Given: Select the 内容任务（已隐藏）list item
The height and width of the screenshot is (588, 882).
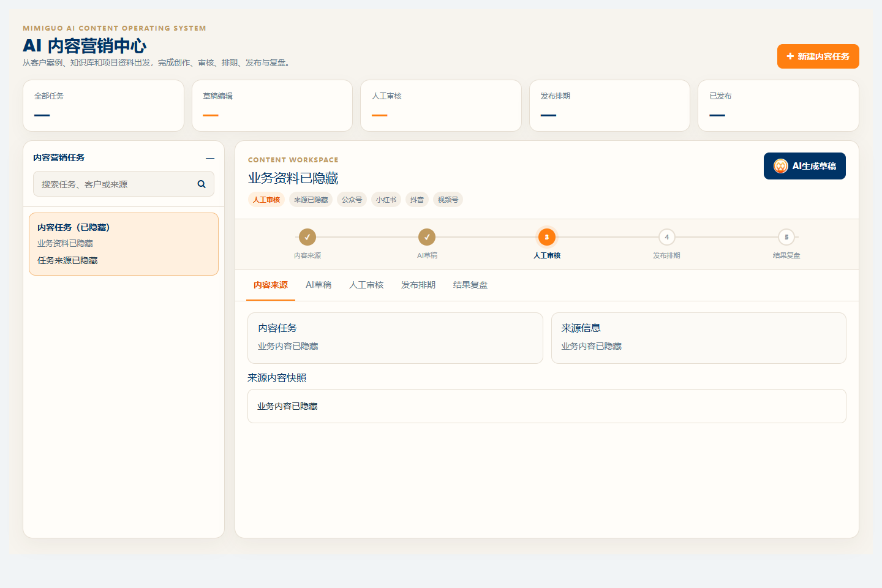Looking at the screenshot, I should [124, 244].
